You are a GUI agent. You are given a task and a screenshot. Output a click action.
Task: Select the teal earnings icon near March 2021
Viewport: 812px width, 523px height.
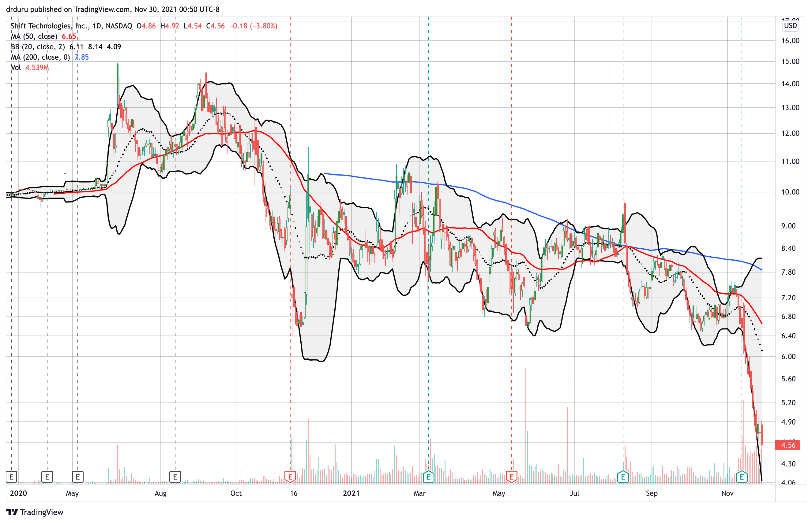tap(429, 477)
